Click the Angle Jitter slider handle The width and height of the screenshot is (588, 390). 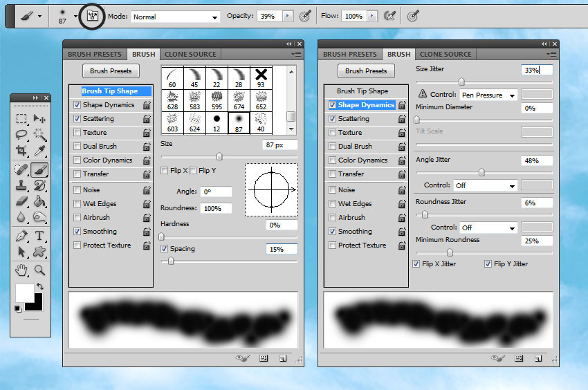tap(481, 172)
